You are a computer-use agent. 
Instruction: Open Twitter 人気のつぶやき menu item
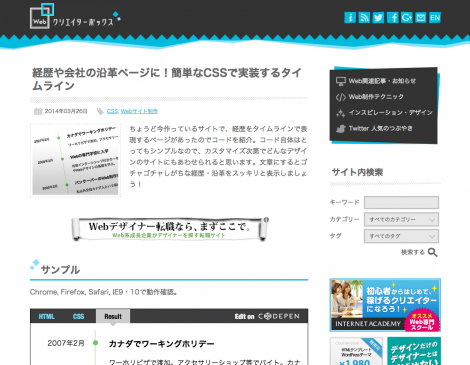381,128
